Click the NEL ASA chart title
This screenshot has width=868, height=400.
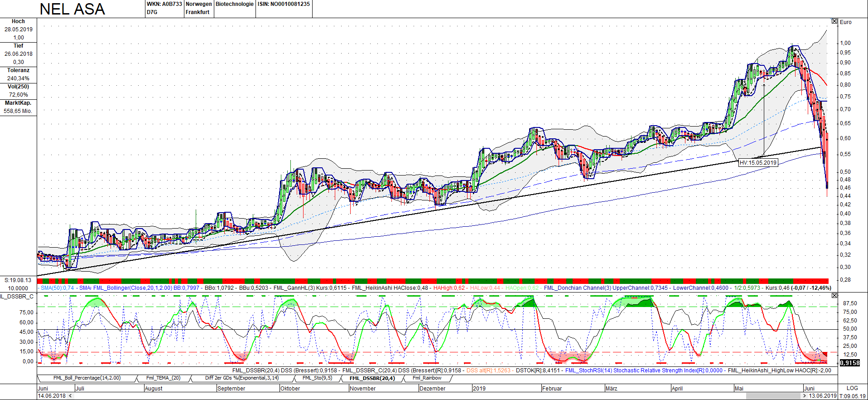coord(72,9)
